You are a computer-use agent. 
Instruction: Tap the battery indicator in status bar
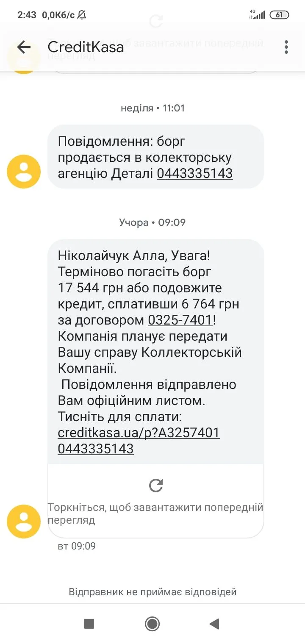(x=279, y=15)
